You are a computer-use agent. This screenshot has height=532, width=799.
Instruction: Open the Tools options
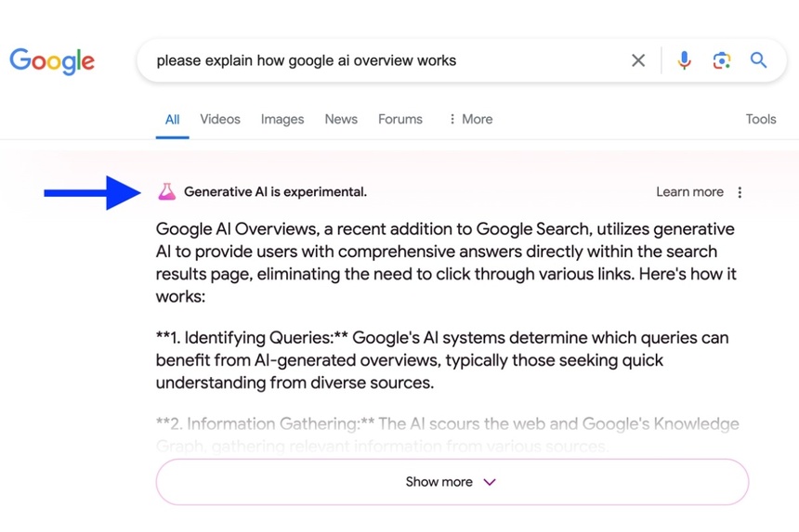(761, 119)
